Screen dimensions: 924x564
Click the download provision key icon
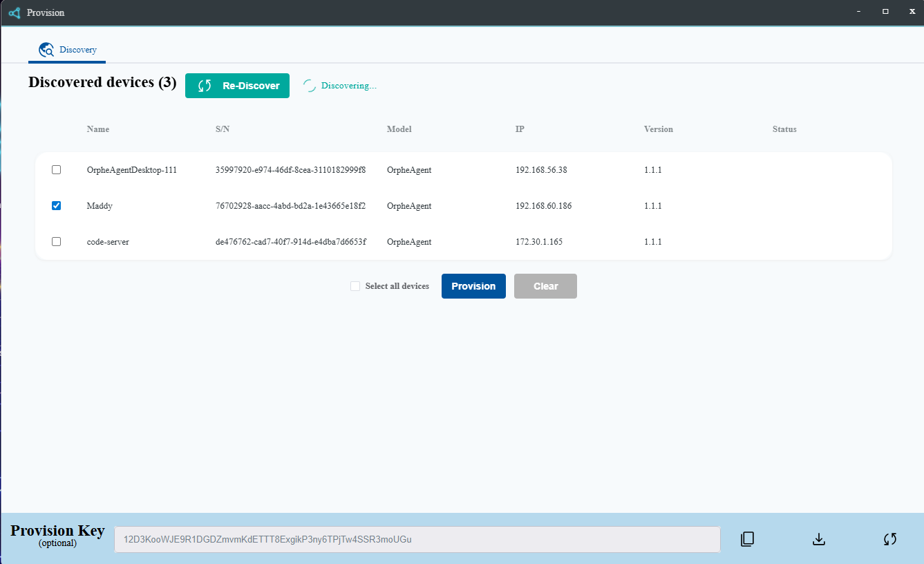(819, 539)
